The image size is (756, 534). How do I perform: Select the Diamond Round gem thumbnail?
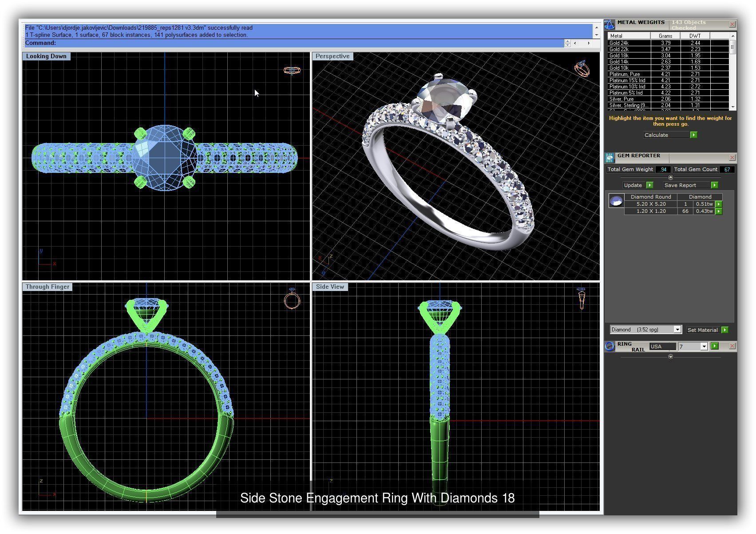tap(616, 201)
